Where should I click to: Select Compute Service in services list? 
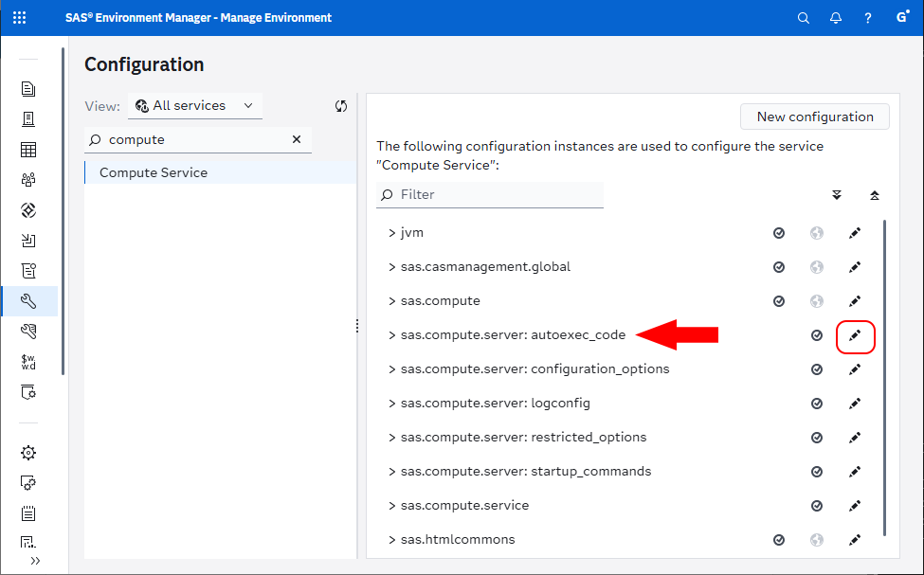point(221,172)
